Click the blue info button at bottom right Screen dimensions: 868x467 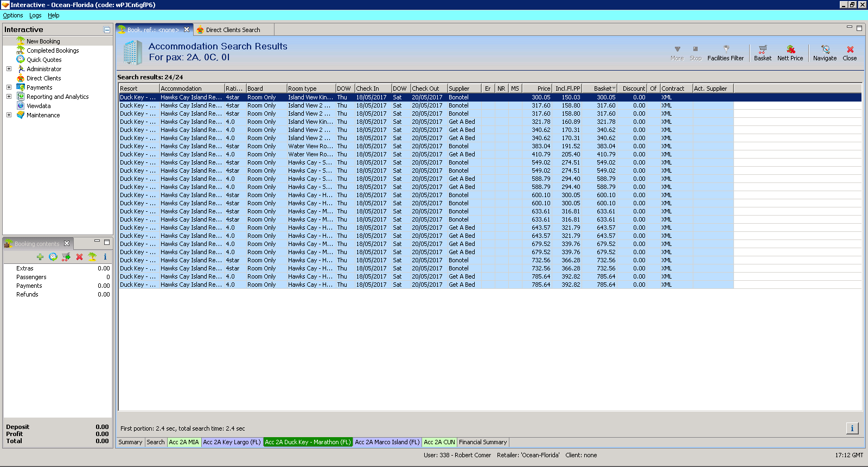click(852, 428)
